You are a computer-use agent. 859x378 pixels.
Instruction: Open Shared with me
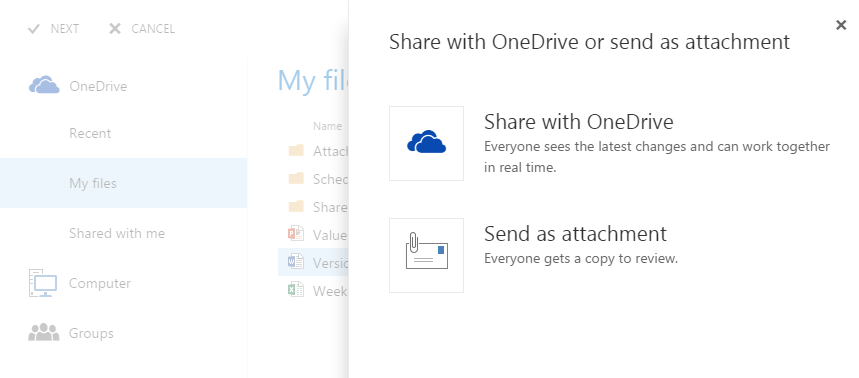(117, 233)
